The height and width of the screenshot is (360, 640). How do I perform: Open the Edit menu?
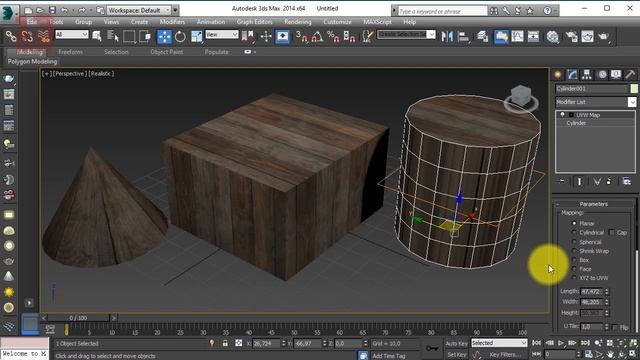click(x=32, y=22)
